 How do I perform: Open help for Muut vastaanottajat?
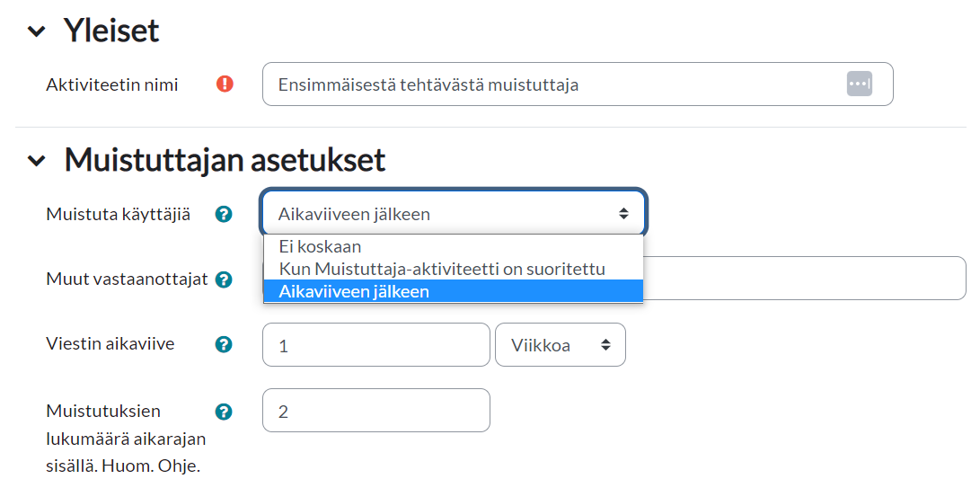tap(225, 279)
